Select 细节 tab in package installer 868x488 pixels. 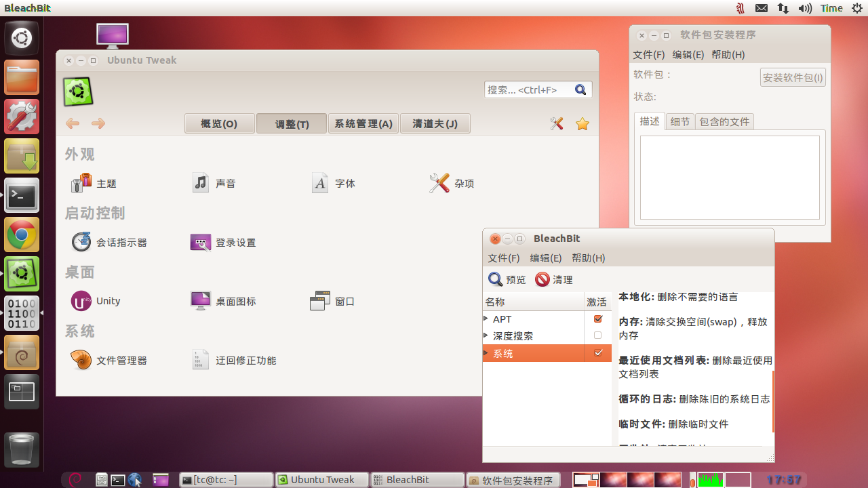pyautogui.click(x=680, y=122)
